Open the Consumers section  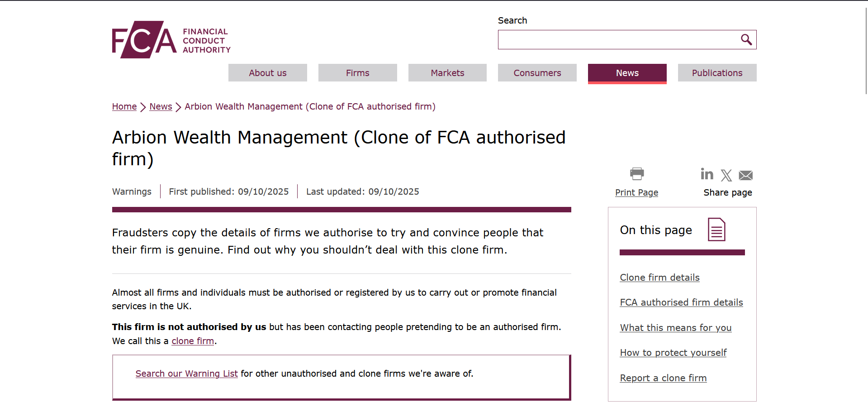pos(537,73)
